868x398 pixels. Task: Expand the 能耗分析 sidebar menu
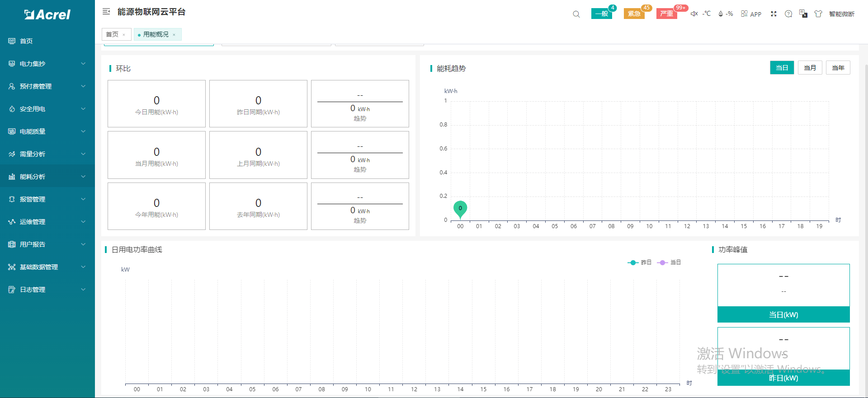pos(47,177)
